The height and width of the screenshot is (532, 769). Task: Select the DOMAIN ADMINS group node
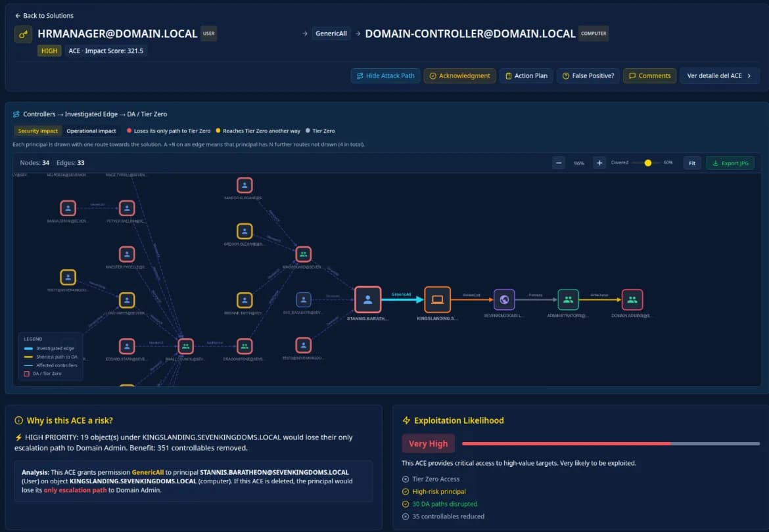click(632, 299)
